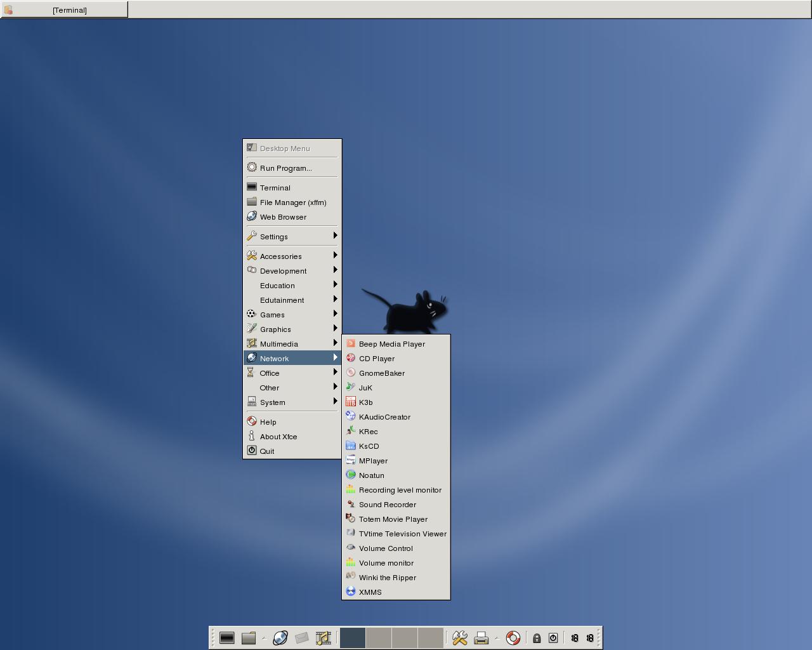Viewport: 812px width, 650px height.
Task: Click the highlighted Network menu entry
Action: click(x=292, y=358)
